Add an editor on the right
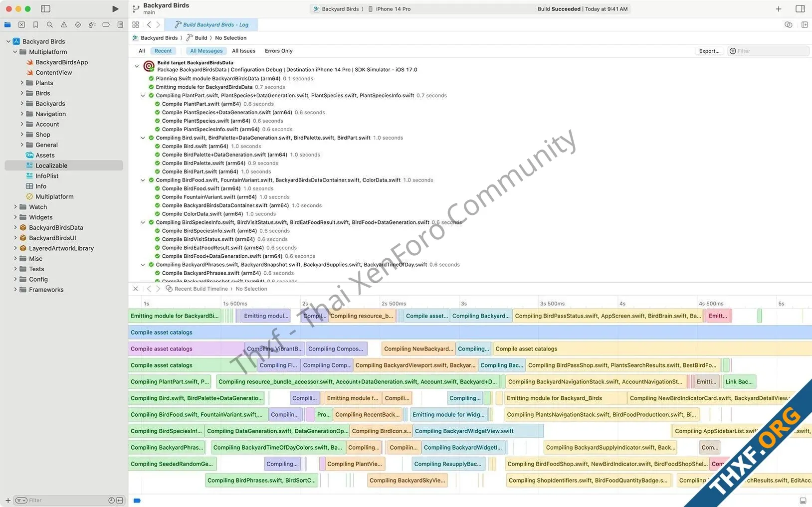Image resolution: width=812 pixels, height=507 pixels. 805,24
